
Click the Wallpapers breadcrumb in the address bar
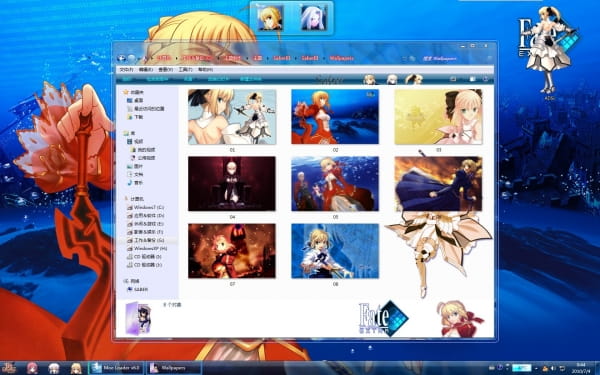coord(341,59)
